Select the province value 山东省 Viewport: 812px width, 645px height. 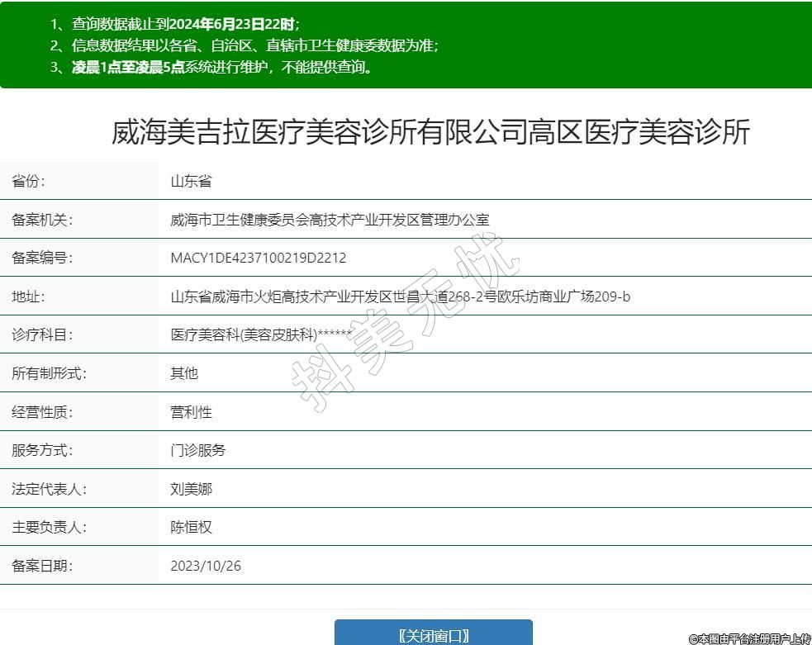pyautogui.click(x=191, y=181)
